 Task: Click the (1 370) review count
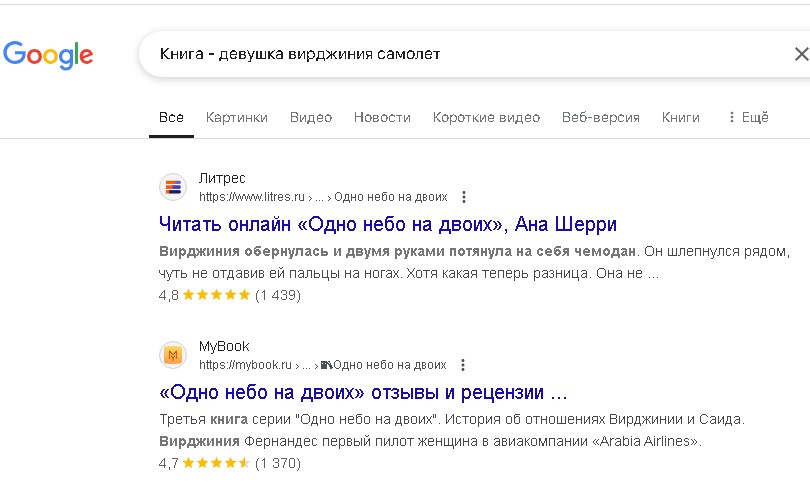pos(278,463)
